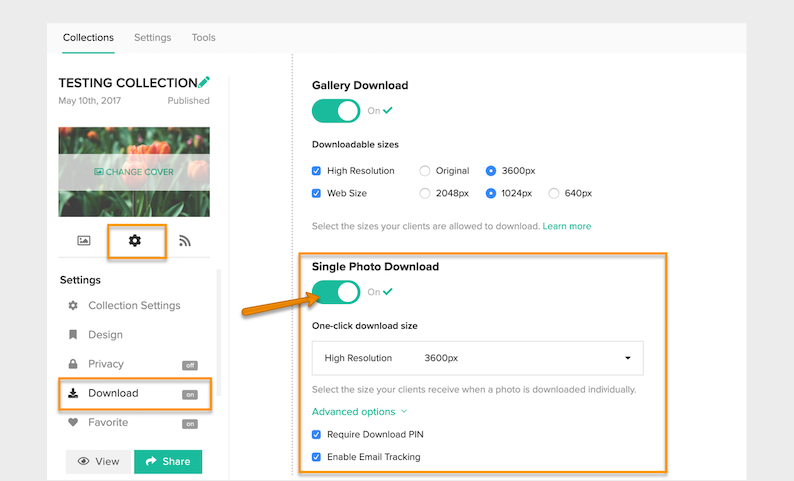Click the gear icon beside Collection Settings
The height and width of the screenshot is (481, 794).
(x=73, y=305)
